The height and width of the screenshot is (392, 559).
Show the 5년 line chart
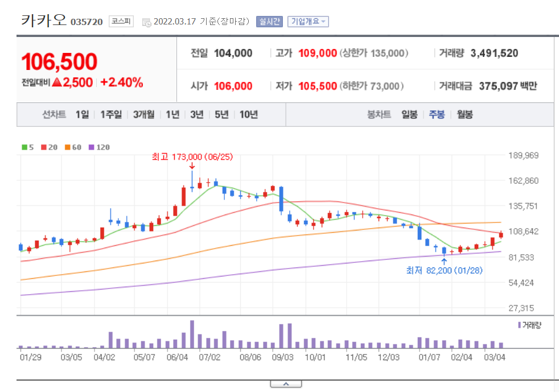[221, 114]
